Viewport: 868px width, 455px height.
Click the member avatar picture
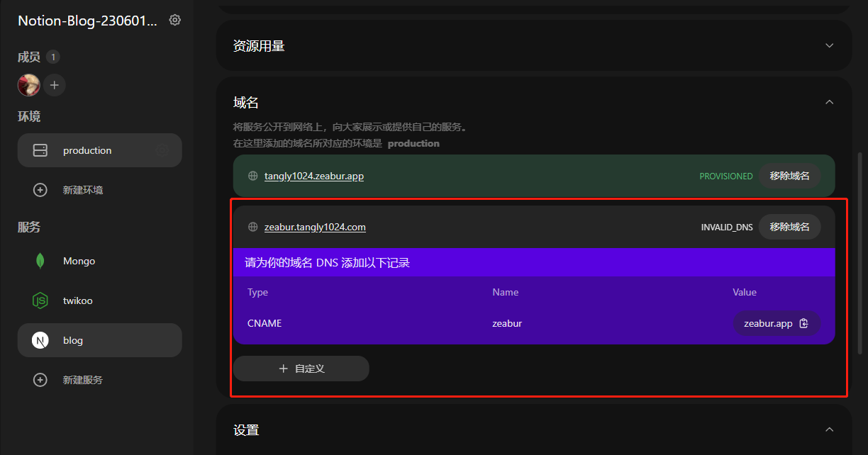[29, 85]
